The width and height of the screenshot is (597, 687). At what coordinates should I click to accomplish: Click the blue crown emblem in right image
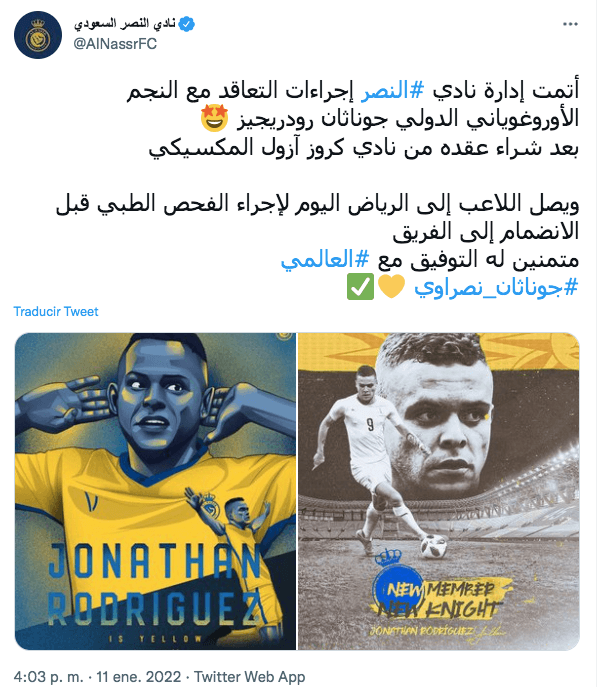pos(388,557)
